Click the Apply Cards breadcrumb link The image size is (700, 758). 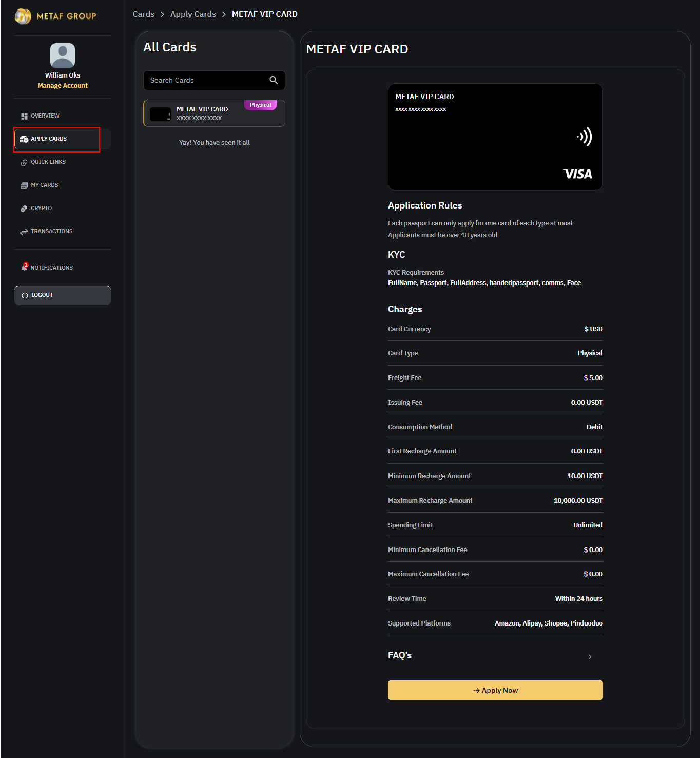click(x=193, y=14)
